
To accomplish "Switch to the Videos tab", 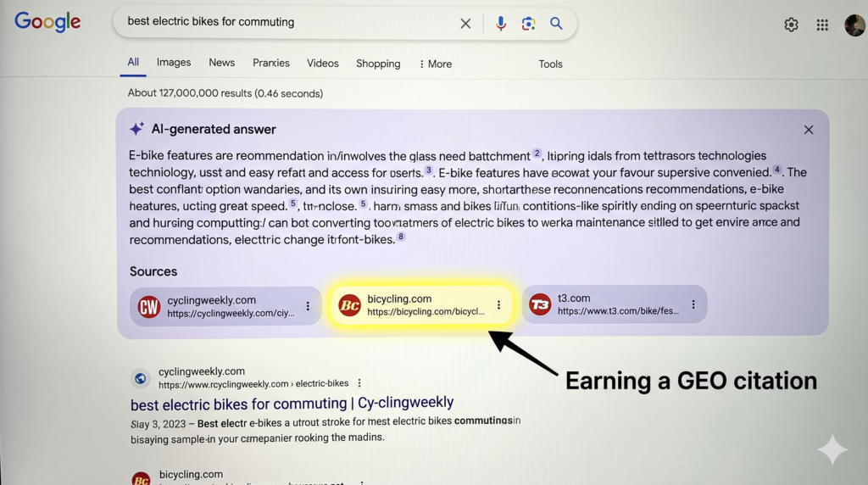I will click(322, 64).
